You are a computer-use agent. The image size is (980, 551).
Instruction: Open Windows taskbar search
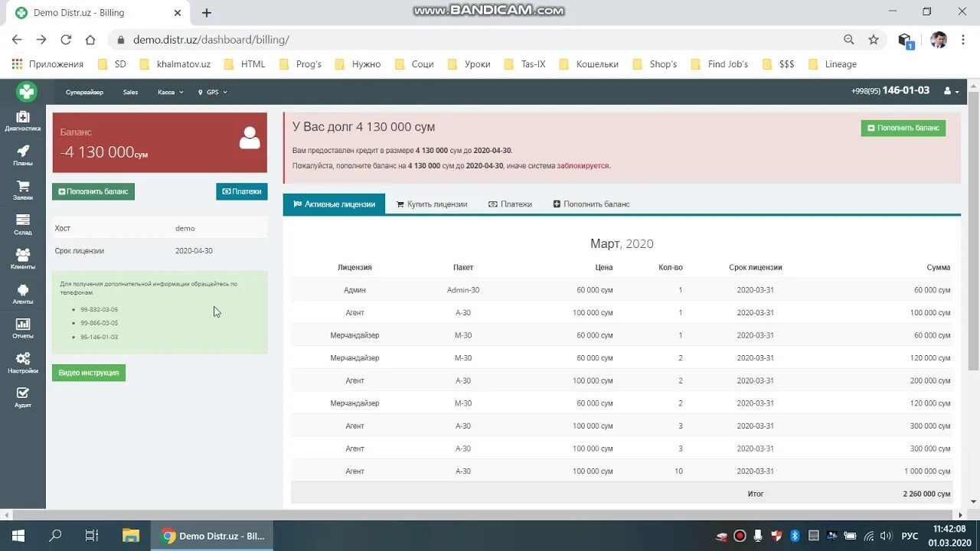tap(55, 536)
